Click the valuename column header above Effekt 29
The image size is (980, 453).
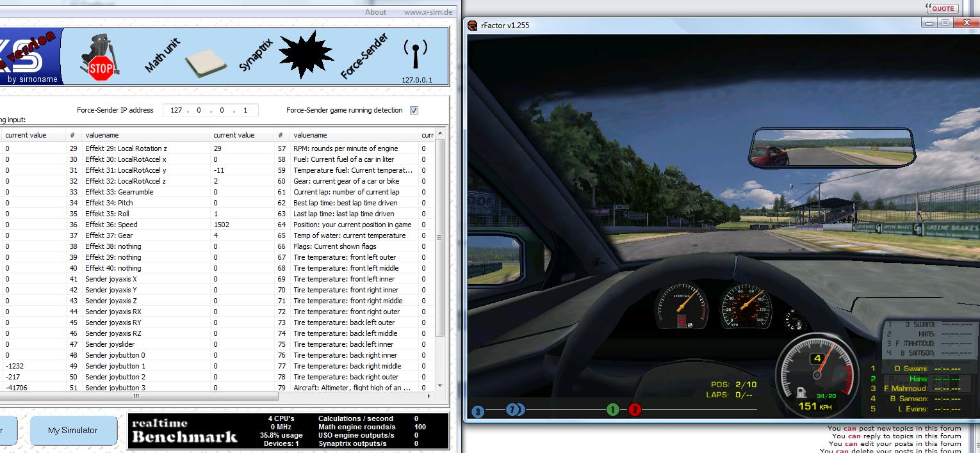tap(146, 135)
